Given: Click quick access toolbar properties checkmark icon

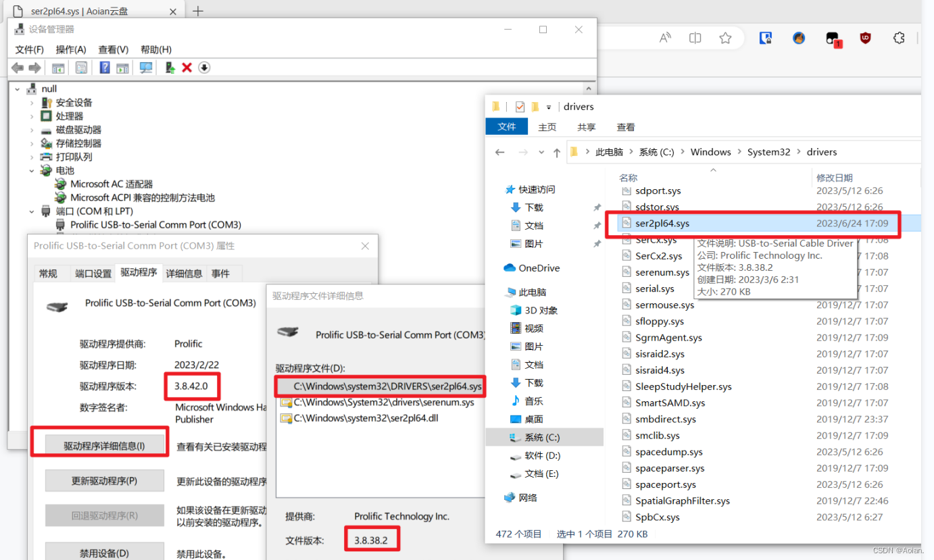Looking at the screenshot, I should [x=520, y=107].
